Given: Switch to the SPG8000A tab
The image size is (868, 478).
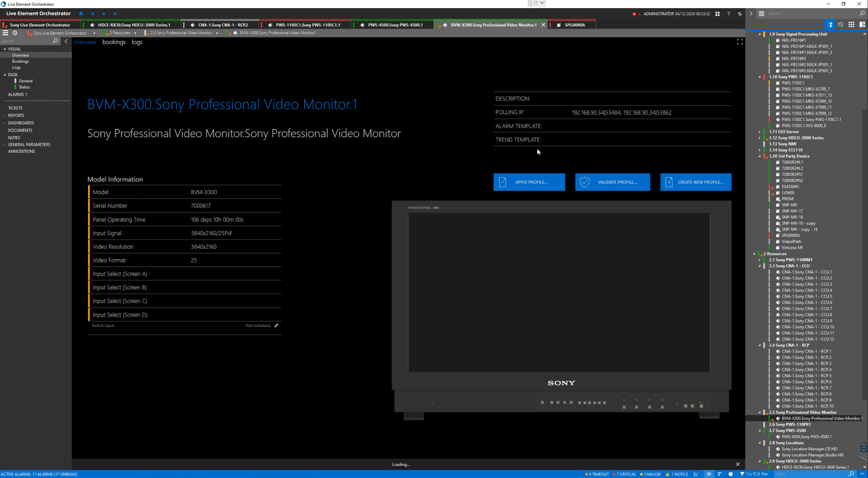Looking at the screenshot, I should point(573,25).
